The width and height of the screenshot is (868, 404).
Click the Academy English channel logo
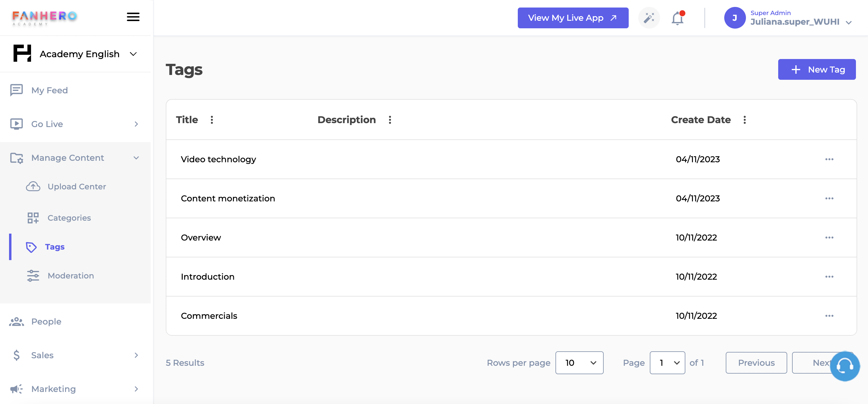[22, 53]
